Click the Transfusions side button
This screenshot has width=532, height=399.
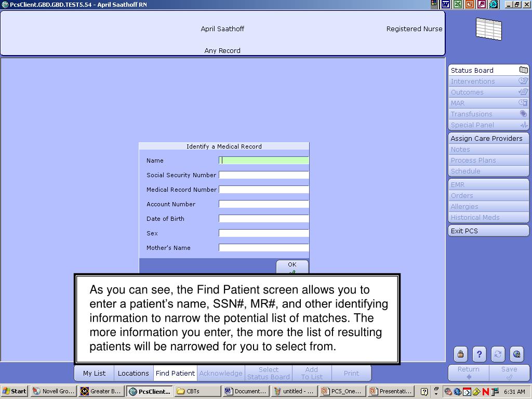coord(488,114)
